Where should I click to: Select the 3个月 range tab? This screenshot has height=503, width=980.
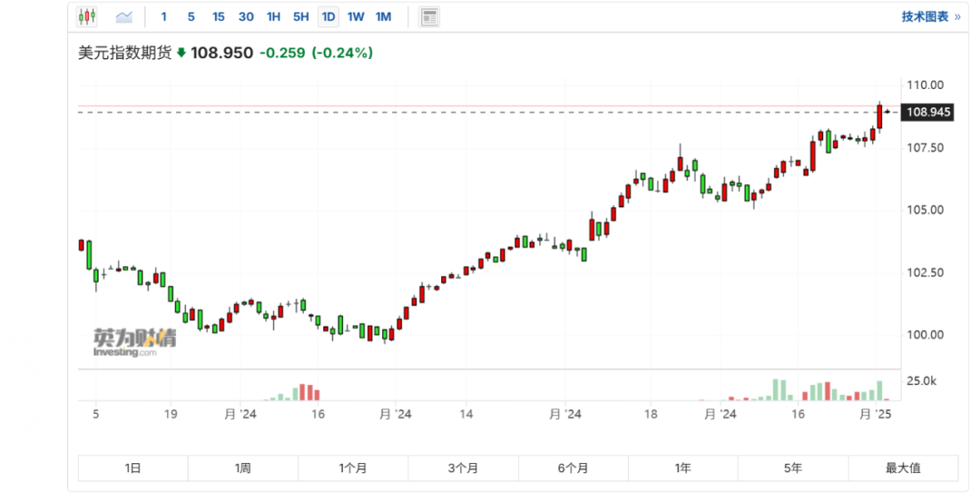pos(463,468)
